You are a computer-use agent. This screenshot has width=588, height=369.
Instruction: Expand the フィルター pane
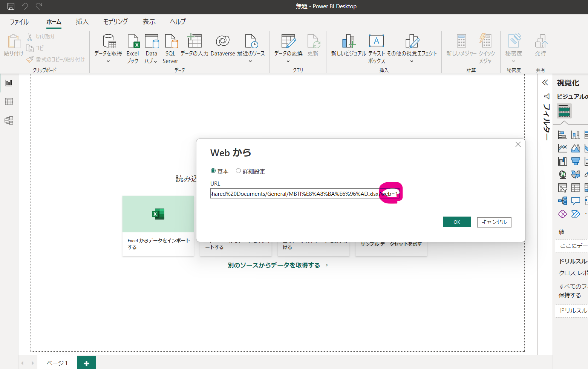[x=546, y=117]
